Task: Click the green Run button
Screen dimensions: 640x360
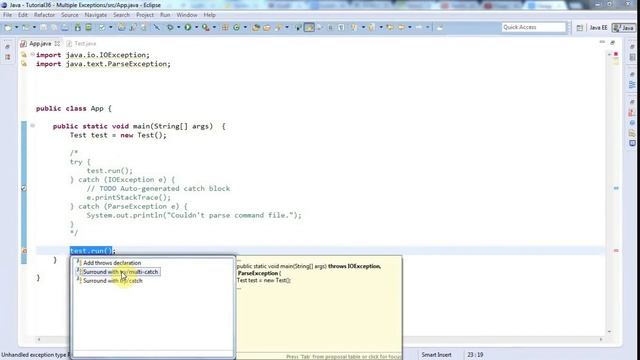Action: pos(188,27)
